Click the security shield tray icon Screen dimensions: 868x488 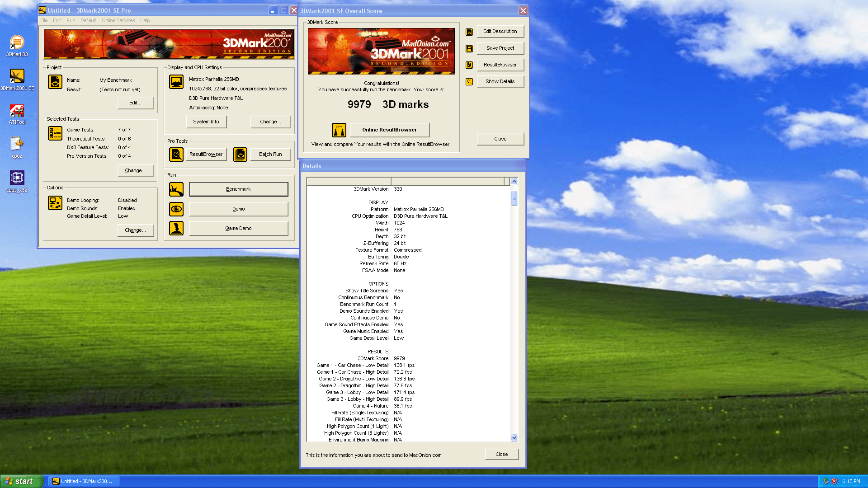tap(834, 481)
